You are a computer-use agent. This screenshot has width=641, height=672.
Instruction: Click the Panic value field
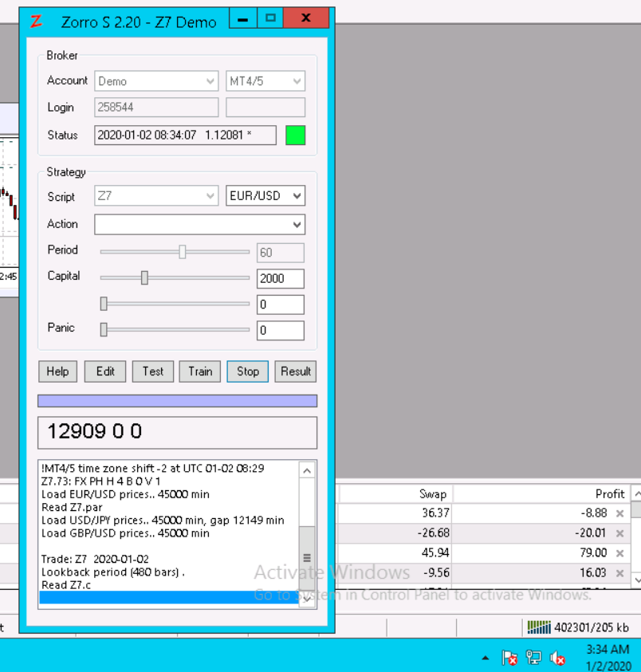[x=281, y=331]
